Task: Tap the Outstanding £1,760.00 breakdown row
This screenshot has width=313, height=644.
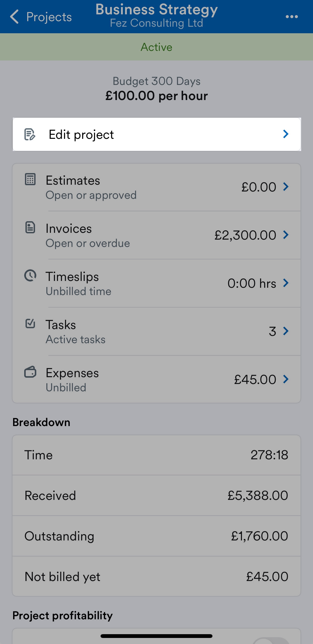Action: [x=157, y=536]
